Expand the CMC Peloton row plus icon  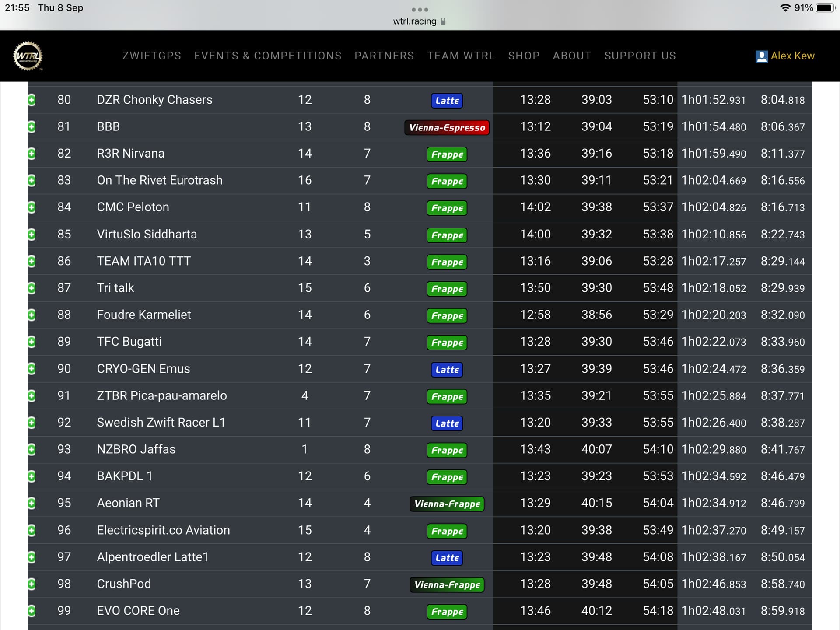point(31,207)
